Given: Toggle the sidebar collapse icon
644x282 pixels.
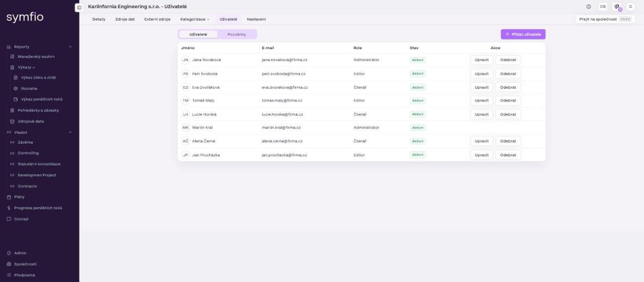Looking at the screenshot, I should [79, 7].
